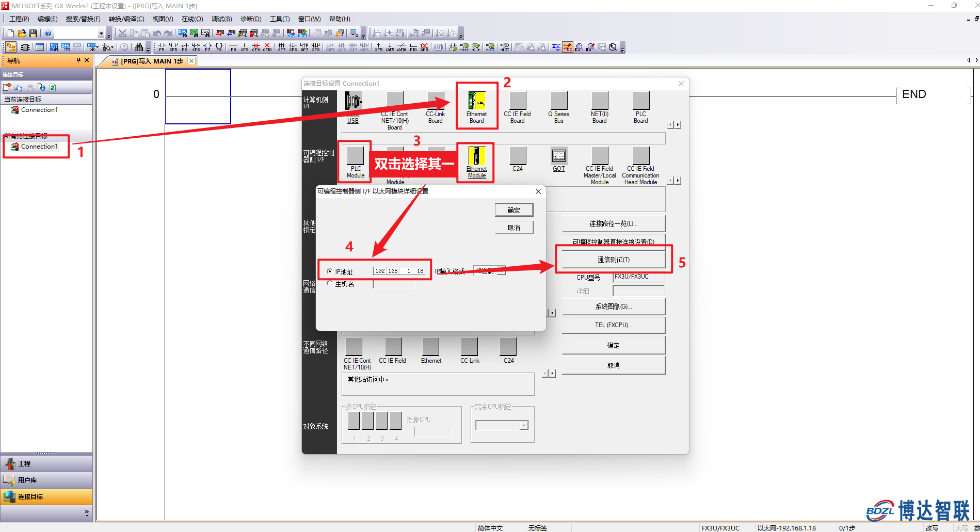Create a new project via toolbar icon

tap(10, 34)
